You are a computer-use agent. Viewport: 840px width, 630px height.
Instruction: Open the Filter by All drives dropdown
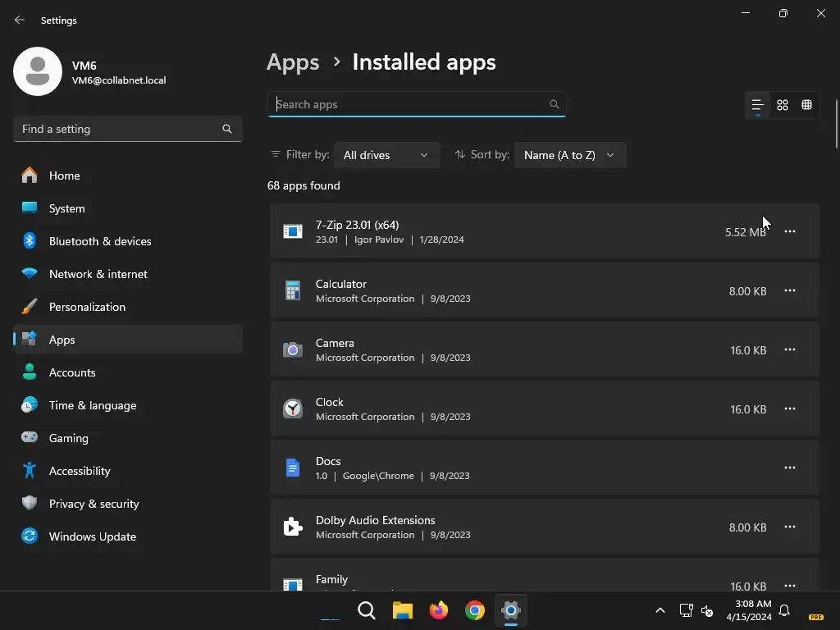[386, 155]
